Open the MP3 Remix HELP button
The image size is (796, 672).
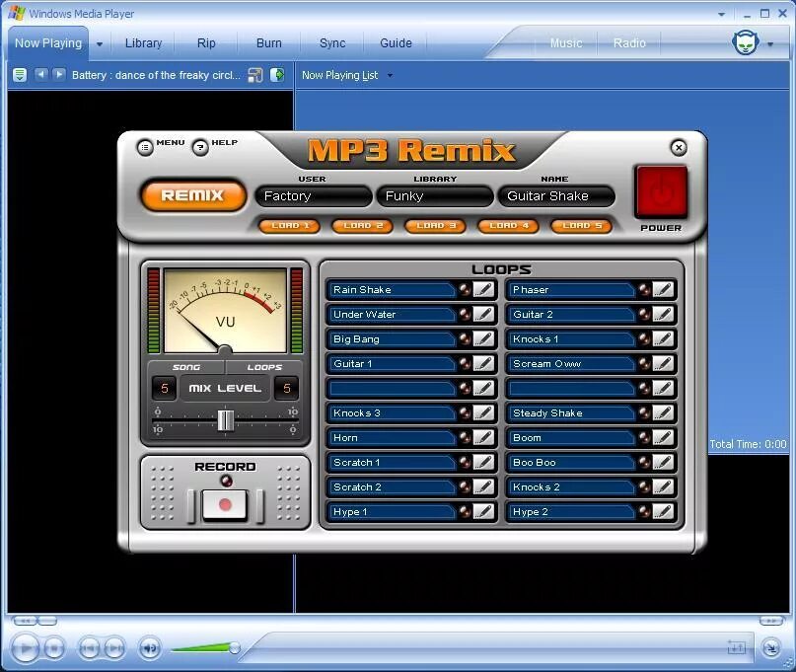coord(200,148)
